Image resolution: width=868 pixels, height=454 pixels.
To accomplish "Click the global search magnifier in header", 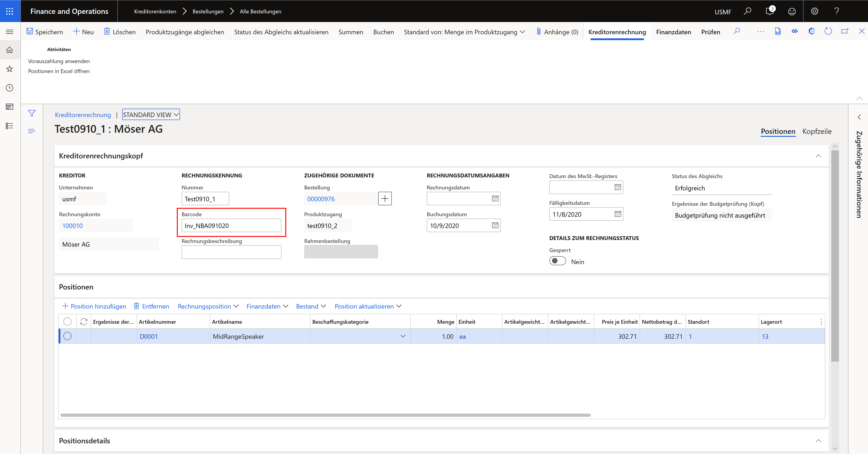I will click(x=747, y=11).
